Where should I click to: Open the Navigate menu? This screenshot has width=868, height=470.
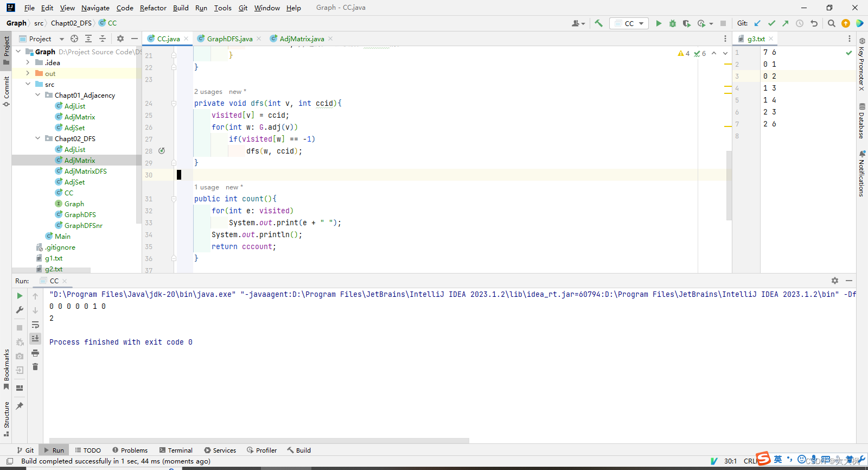point(95,8)
